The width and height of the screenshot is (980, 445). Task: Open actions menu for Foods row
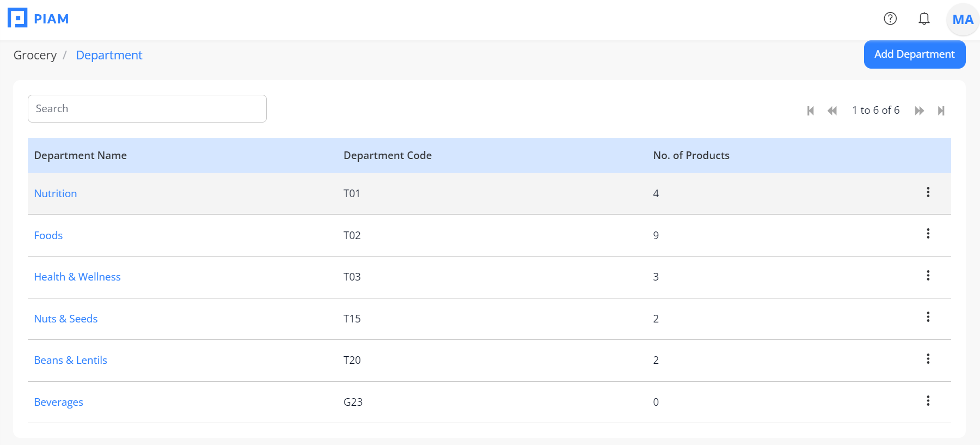[x=928, y=234]
